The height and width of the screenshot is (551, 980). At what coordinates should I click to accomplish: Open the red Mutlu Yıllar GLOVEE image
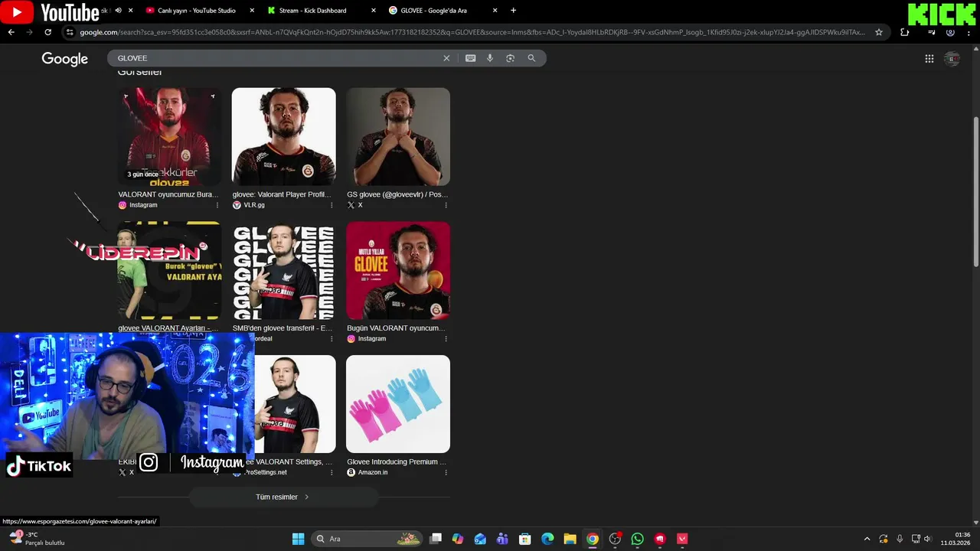pyautogui.click(x=398, y=270)
